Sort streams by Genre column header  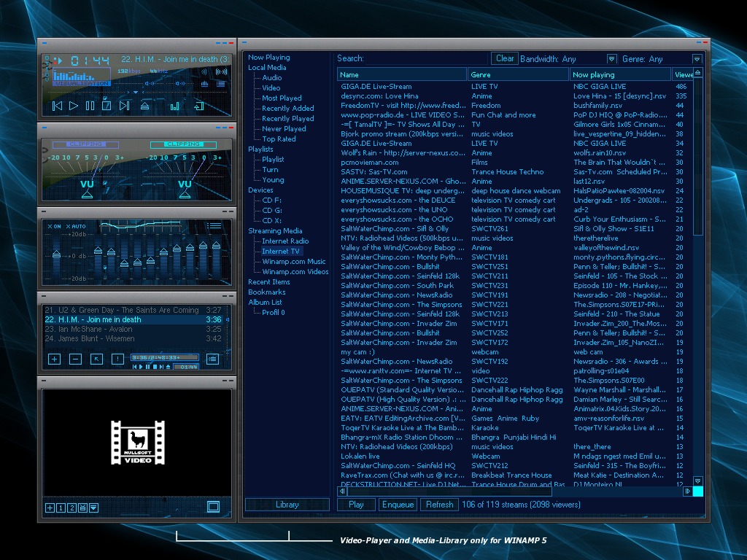click(x=519, y=75)
